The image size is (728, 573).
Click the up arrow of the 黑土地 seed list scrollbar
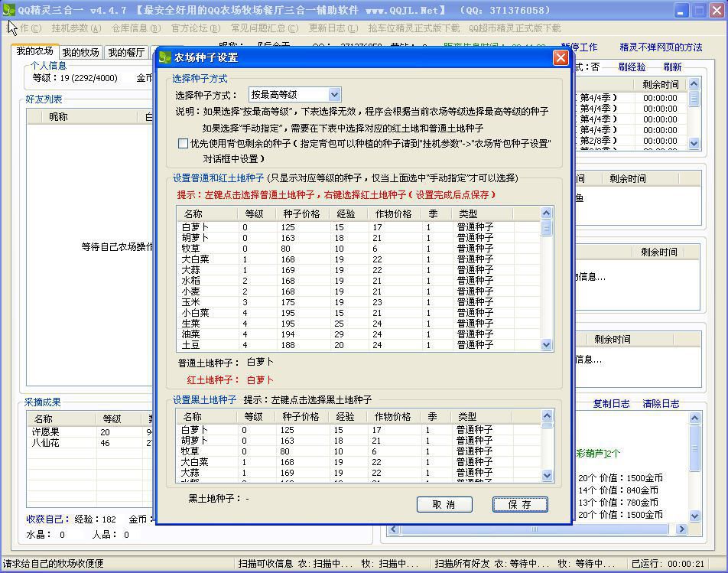pyautogui.click(x=546, y=416)
